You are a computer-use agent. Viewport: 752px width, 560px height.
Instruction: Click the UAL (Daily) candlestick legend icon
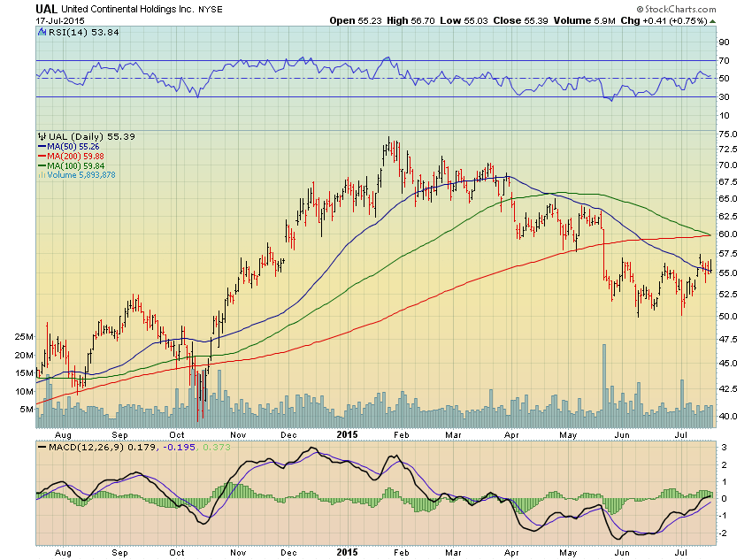click(x=41, y=137)
